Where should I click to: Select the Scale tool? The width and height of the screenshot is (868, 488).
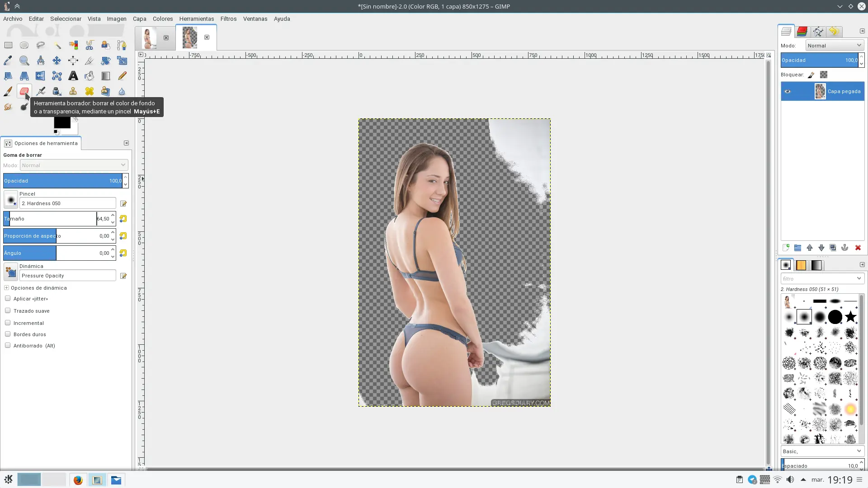click(x=122, y=61)
